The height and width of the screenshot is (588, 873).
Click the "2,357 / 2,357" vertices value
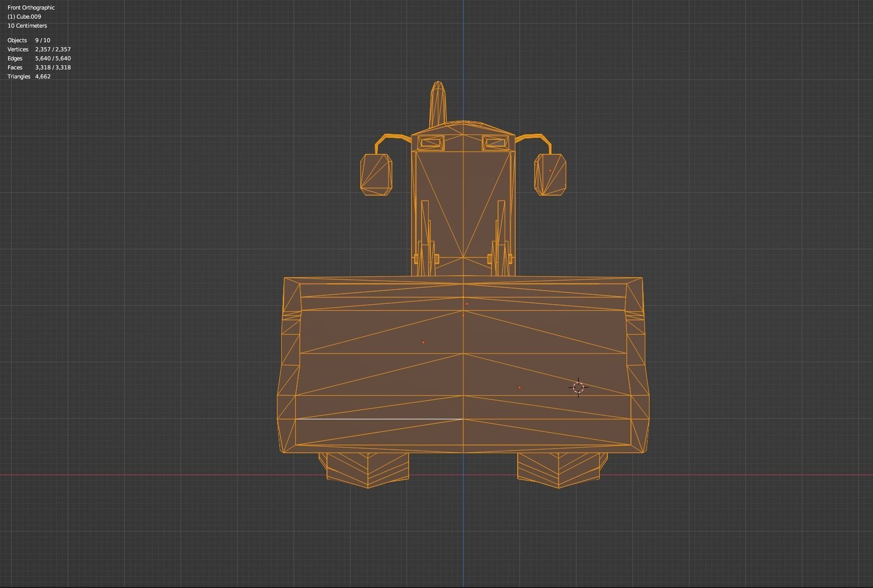[x=53, y=49]
